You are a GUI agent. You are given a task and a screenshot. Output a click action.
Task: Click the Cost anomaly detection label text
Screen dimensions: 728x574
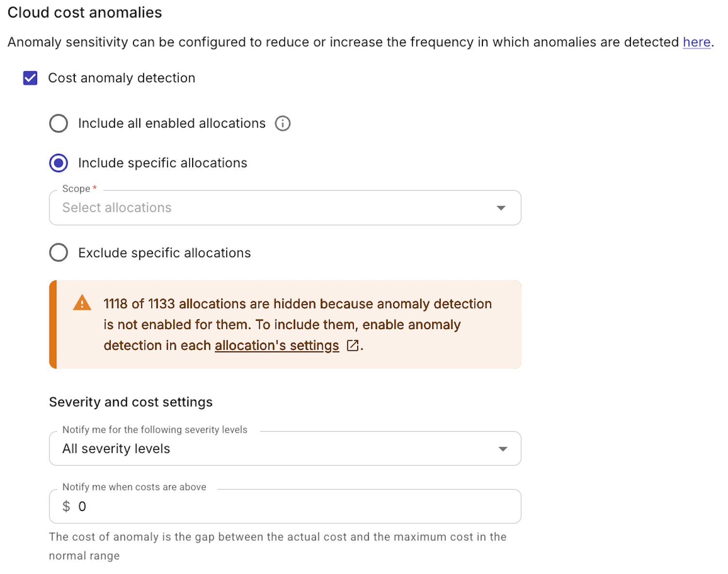[121, 78]
